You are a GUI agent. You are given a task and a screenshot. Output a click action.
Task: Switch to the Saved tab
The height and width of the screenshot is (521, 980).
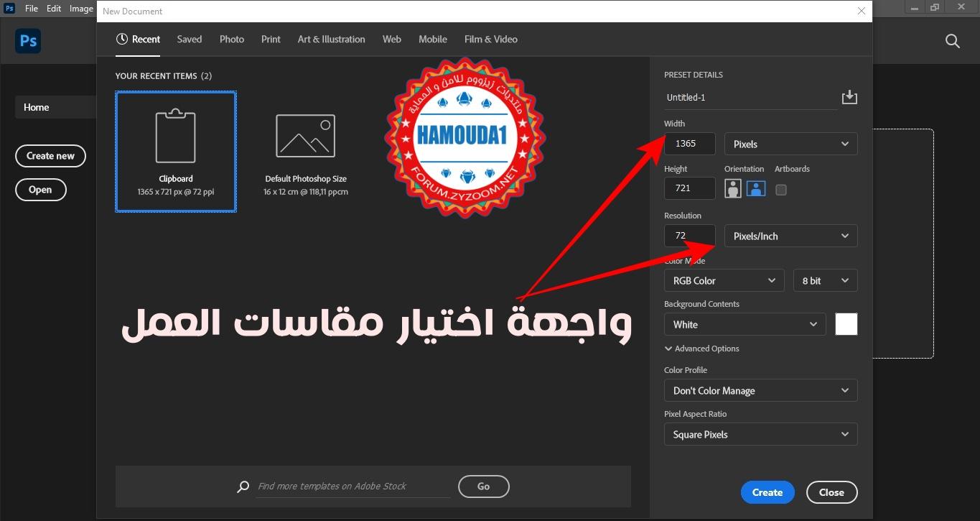[x=190, y=39]
